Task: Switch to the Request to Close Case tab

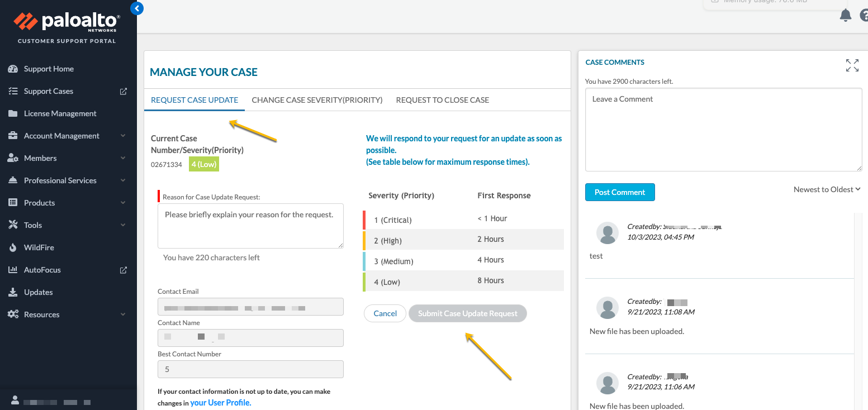Action: [x=442, y=99]
